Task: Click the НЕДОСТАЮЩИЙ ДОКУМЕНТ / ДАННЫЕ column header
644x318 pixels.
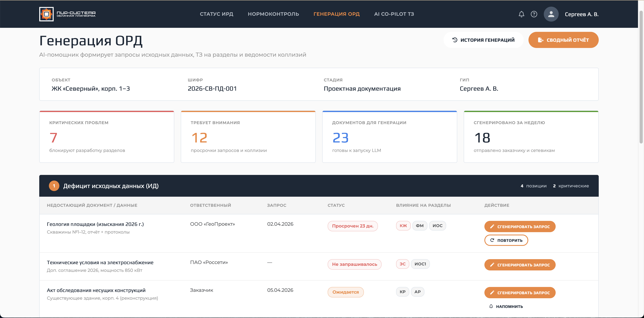Action: tap(92, 205)
